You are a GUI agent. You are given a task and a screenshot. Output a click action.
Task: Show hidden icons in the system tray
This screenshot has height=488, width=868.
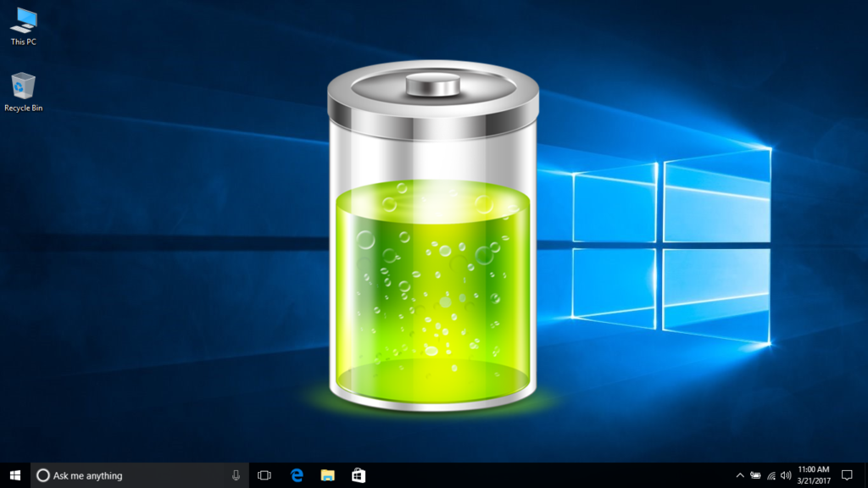[739, 475]
